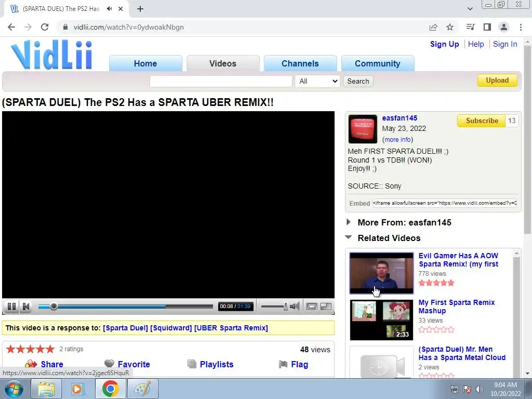Switch to the Videos tab
532x399 pixels.
pyautogui.click(x=223, y=63)
